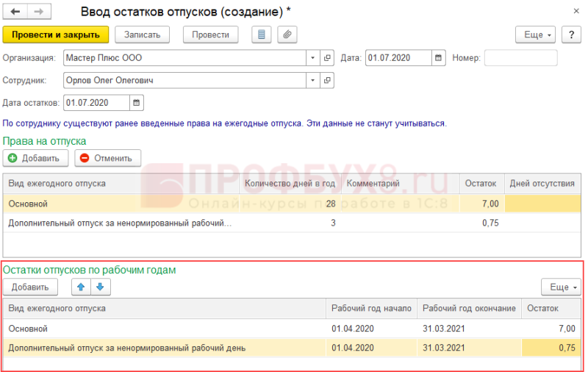The width and height of the screenshot is (588, 372).
Task: Open Еще menu in work years section
Action: pos(561,287)
